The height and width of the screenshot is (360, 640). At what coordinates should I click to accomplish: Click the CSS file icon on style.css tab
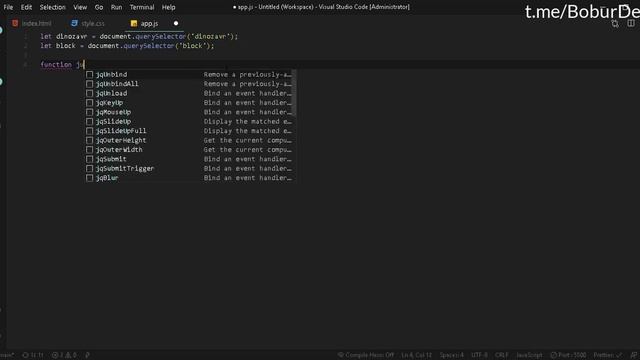tap(74, 24)
